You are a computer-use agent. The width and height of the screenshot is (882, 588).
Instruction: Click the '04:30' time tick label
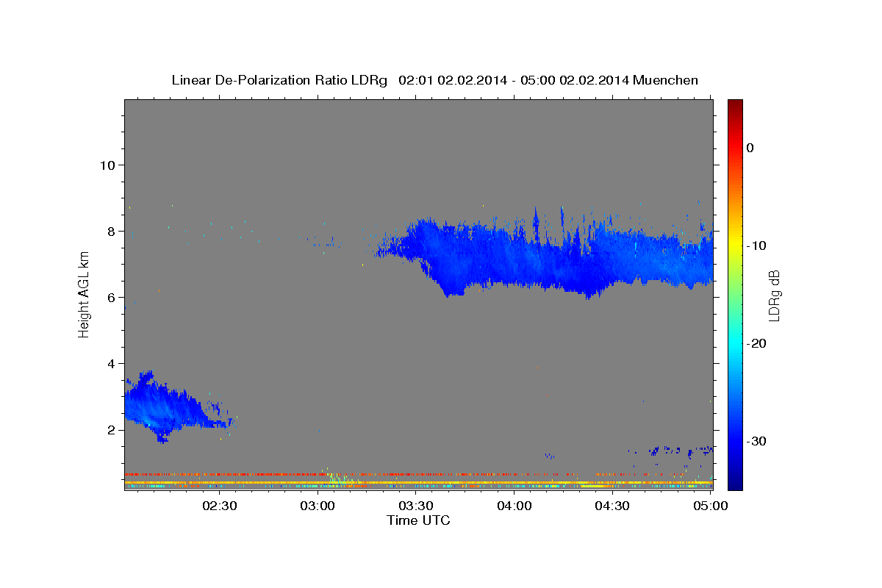pos(612,506)
